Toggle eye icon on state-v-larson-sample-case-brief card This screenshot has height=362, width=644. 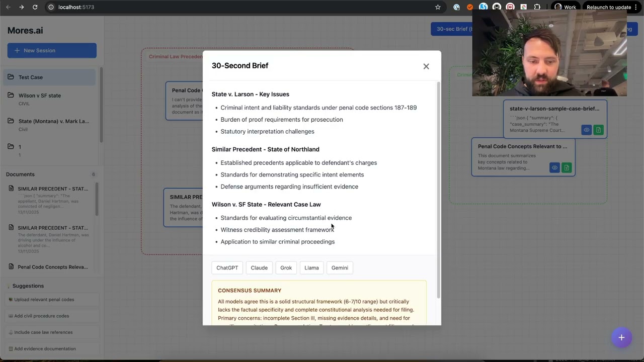tap(587, 130)
